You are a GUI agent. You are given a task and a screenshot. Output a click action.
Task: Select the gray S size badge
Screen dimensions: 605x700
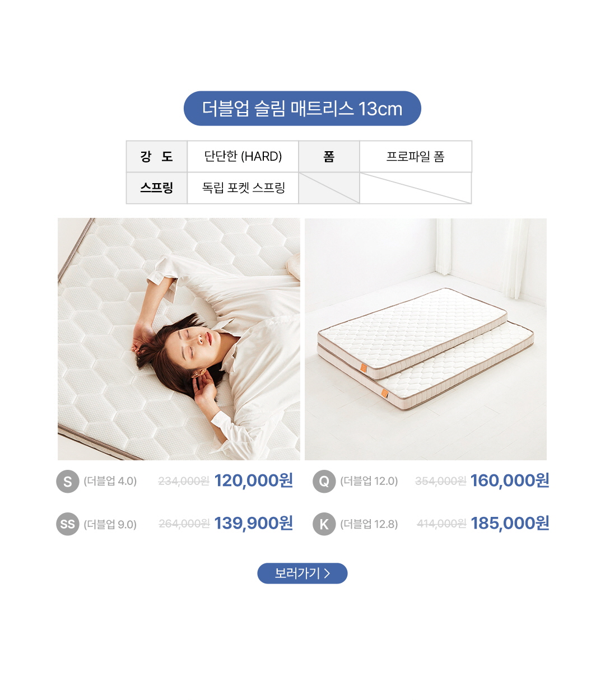click(x=68, y=482)
